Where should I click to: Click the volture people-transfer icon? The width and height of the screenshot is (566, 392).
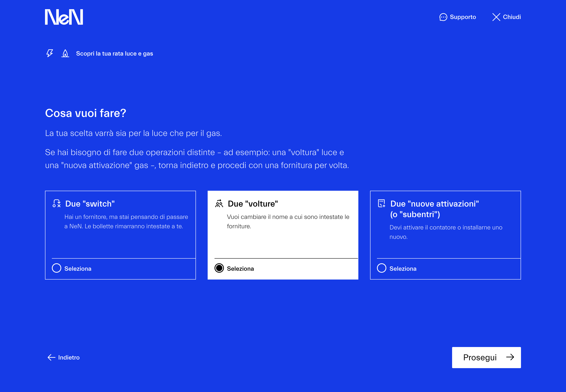[x=219, y=203]
